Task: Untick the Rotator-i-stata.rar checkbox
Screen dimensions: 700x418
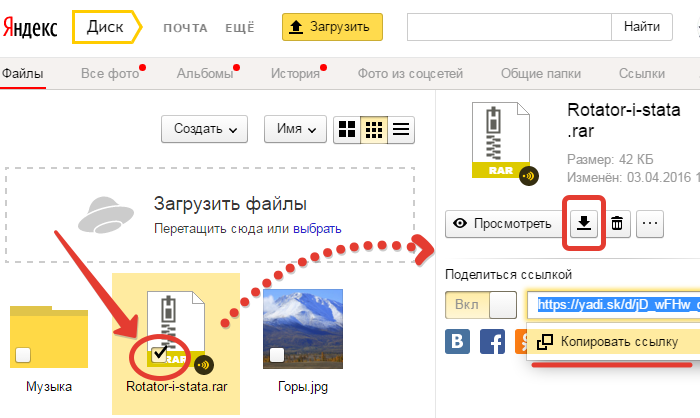Action: 159,355
